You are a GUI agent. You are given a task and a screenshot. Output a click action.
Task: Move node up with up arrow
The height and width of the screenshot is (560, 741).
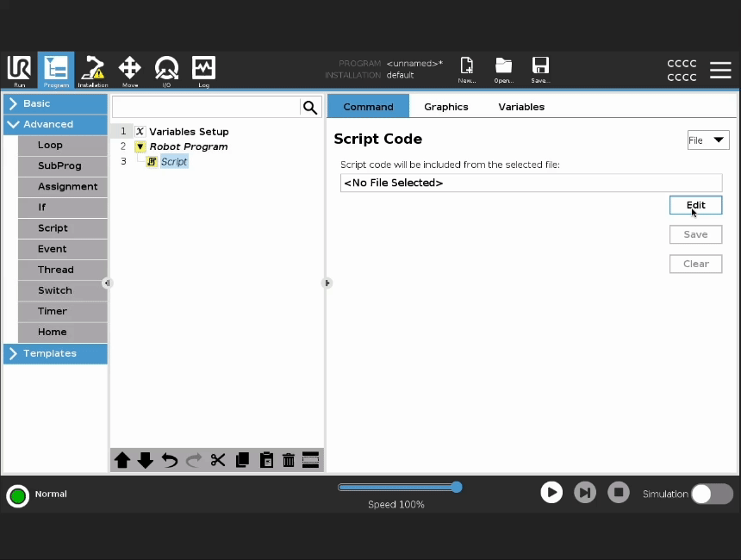(122, 460)
